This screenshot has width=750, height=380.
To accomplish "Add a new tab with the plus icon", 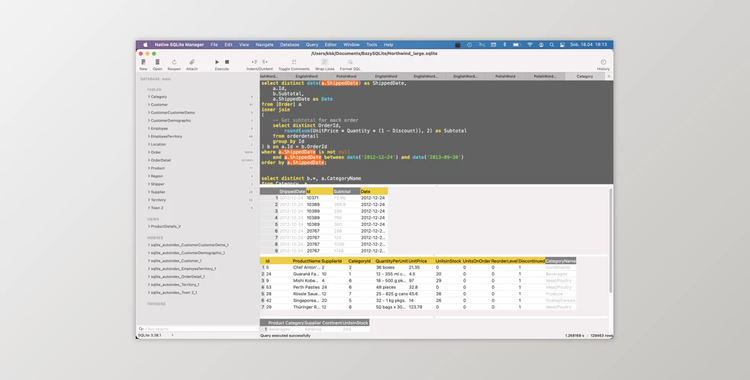I will [609, 76].
